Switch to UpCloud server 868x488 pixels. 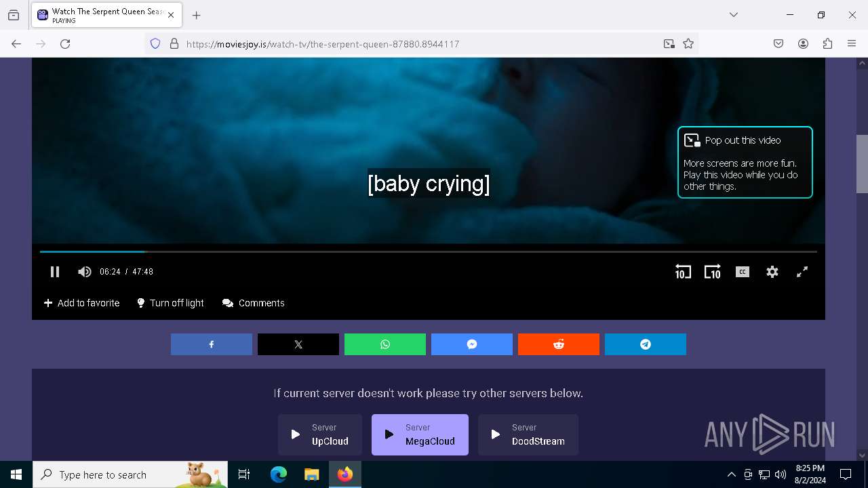[x=320, y=434]
